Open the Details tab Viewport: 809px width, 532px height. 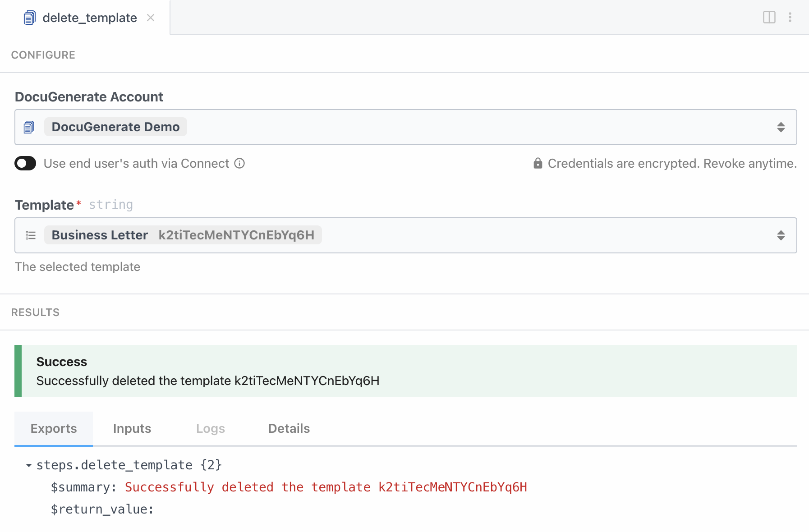(x=289, y=428)
